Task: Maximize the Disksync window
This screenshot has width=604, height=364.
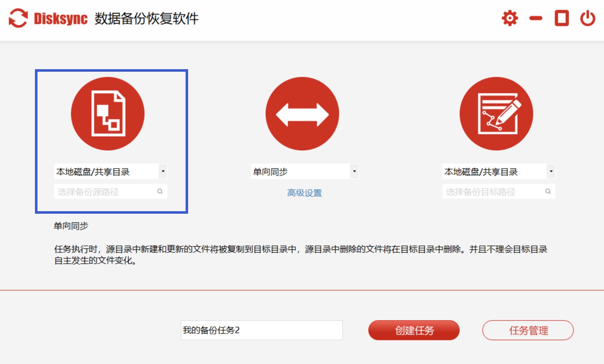Action: (x=561, y=18)
